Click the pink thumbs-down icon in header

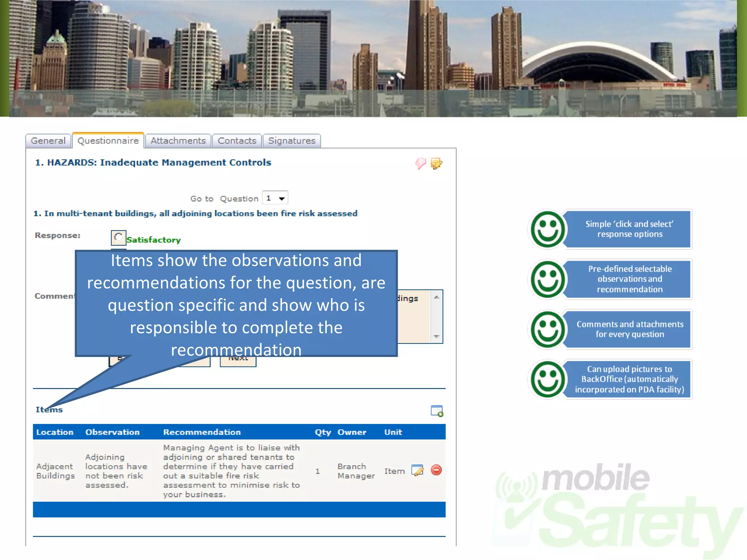pos(421,163)
